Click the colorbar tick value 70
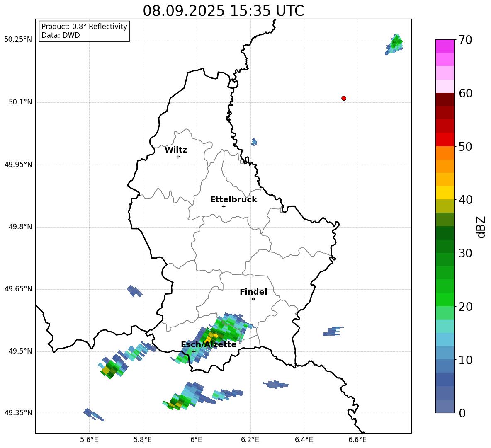Image resolution: width=491 pixels, height=448 pixels. tap(465, 40)
